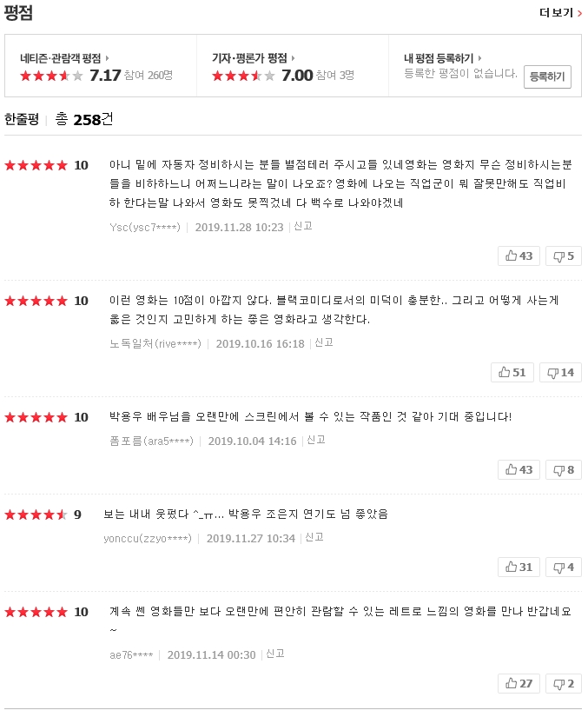Screen dimensions: 588x717
Task: Click the 평점 section heading
Action: pyautogui.click(x=18, y=12)
